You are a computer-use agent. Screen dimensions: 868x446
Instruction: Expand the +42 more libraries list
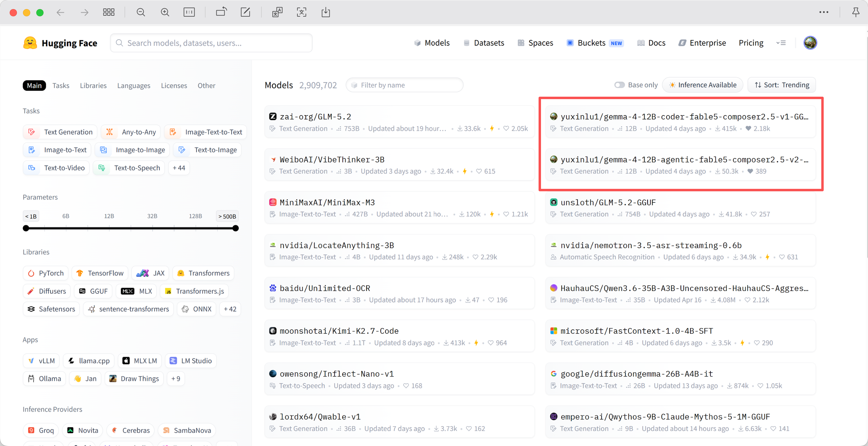coord(230,309)
